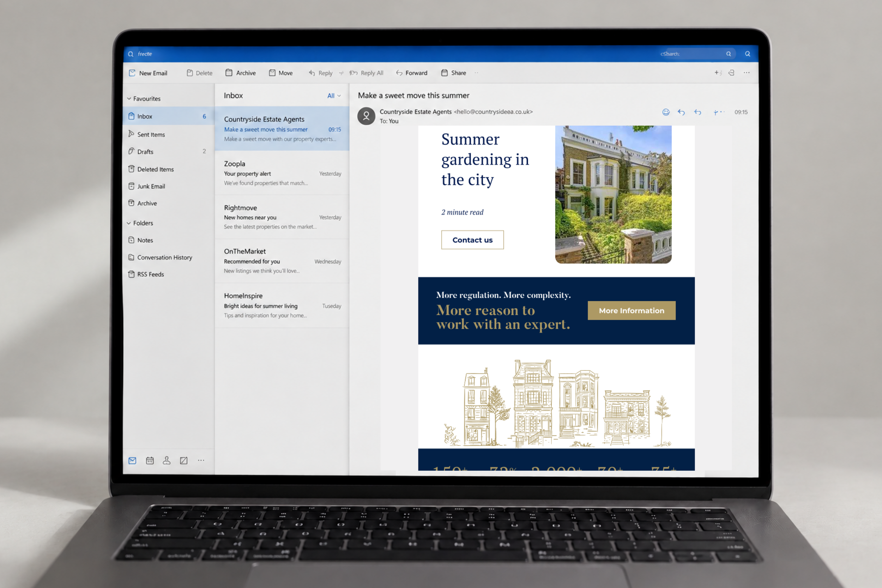
Task: Forward the email using the toolbar
Action: coord(412,73)
